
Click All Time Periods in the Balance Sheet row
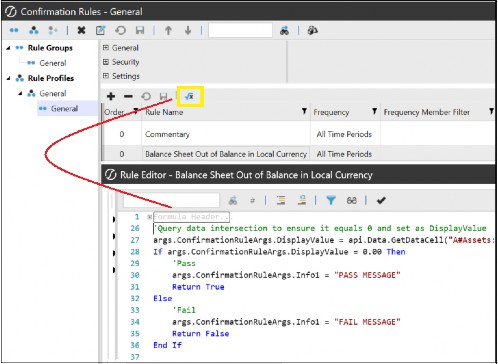(344, 154)
